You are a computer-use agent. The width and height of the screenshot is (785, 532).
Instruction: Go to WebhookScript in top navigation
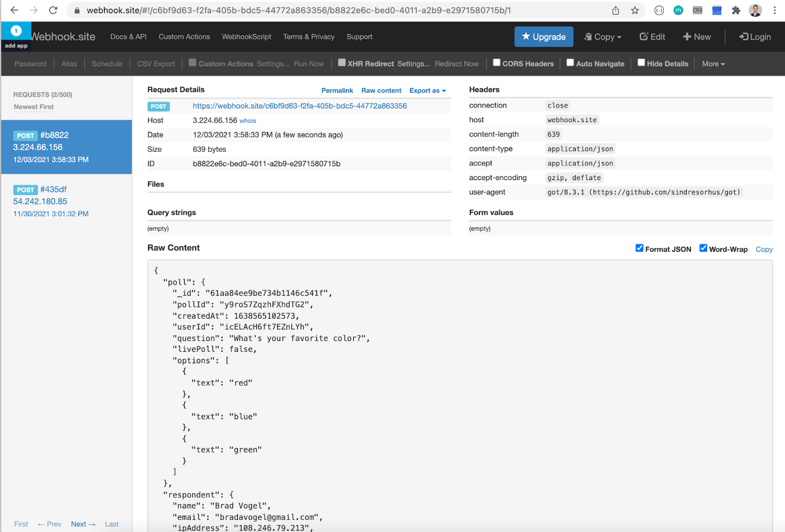click(246, 37)
